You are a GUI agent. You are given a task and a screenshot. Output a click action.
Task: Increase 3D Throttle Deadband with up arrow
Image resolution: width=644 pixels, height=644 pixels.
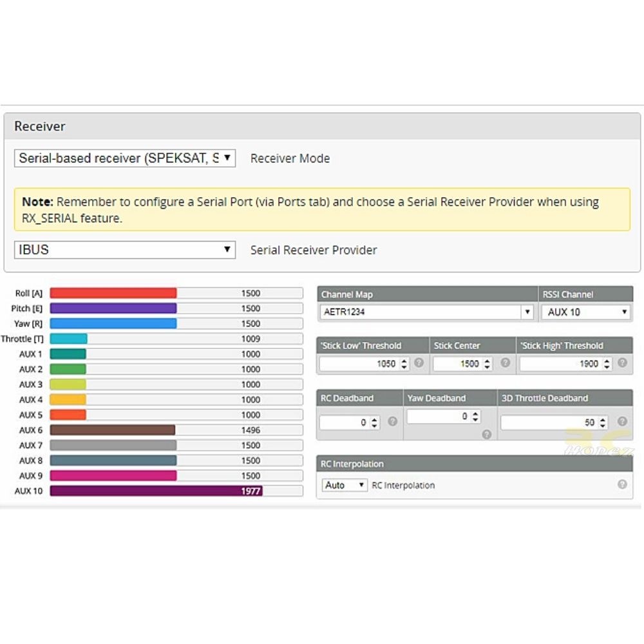click(603, 419)
